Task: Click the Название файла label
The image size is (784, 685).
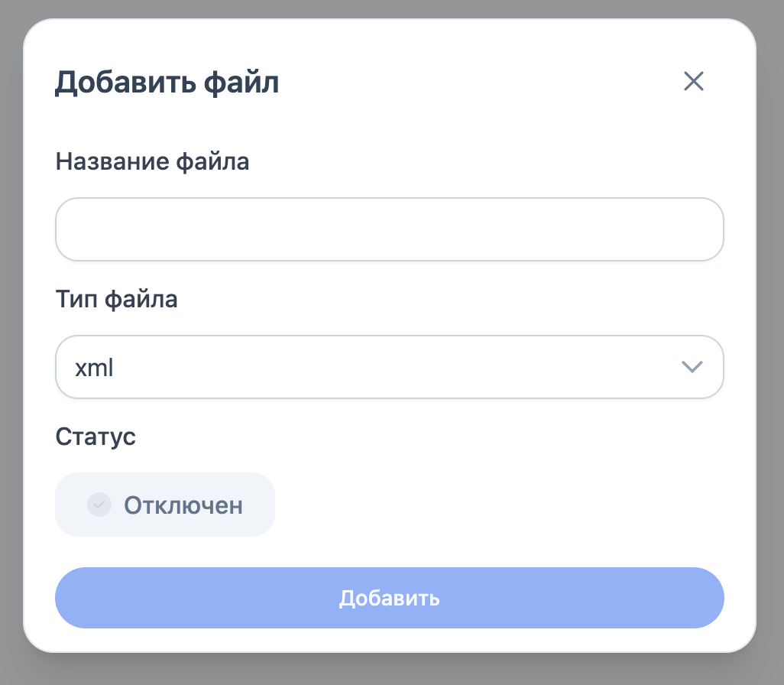Action: click(152, 161)
